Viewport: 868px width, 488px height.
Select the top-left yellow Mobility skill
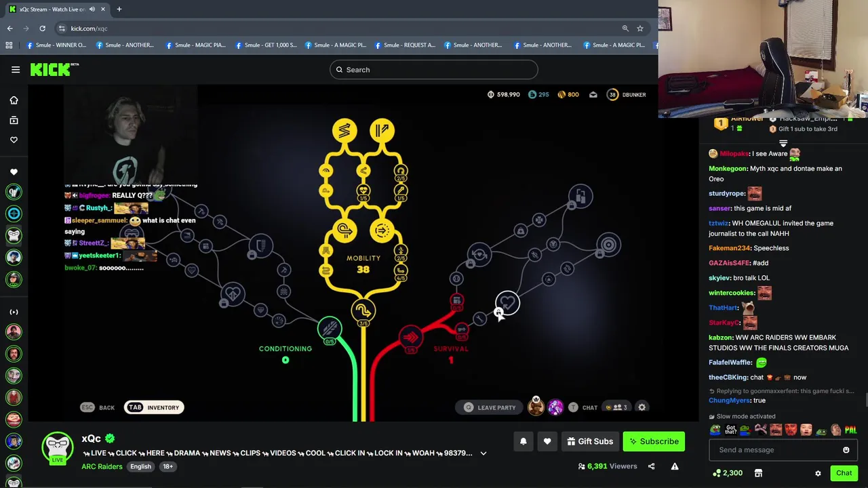click(x=344, y=130)
